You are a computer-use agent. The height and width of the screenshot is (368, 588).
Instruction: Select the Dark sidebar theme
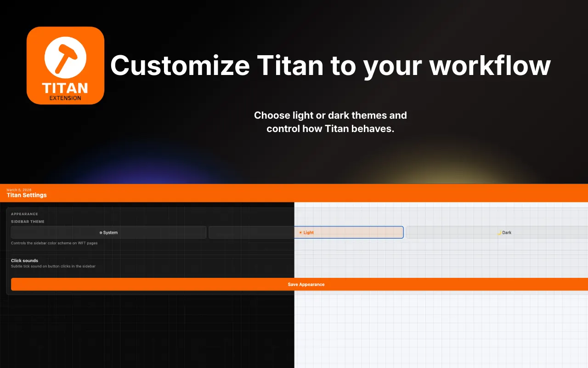click(504, 232)
